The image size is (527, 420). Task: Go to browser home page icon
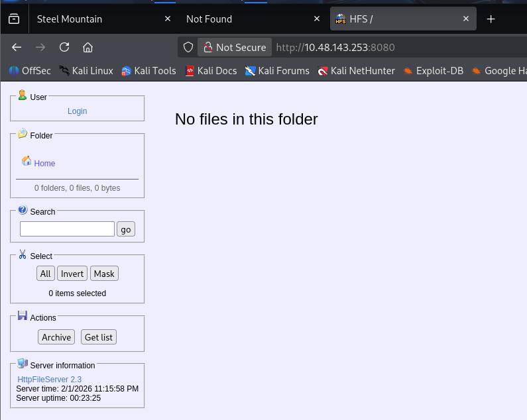pyautogui.click(x=88, y=47)
